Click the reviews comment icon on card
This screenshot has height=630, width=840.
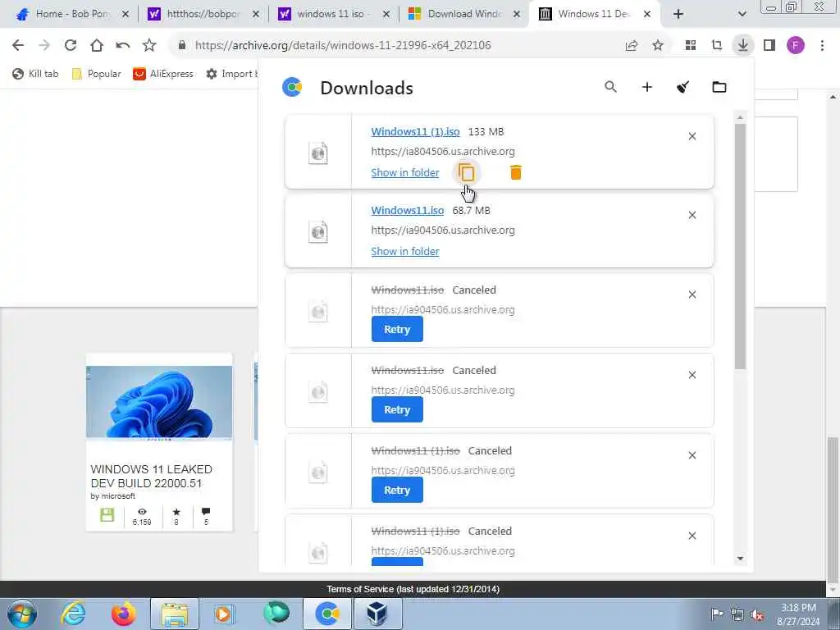(x=206, y=517)
